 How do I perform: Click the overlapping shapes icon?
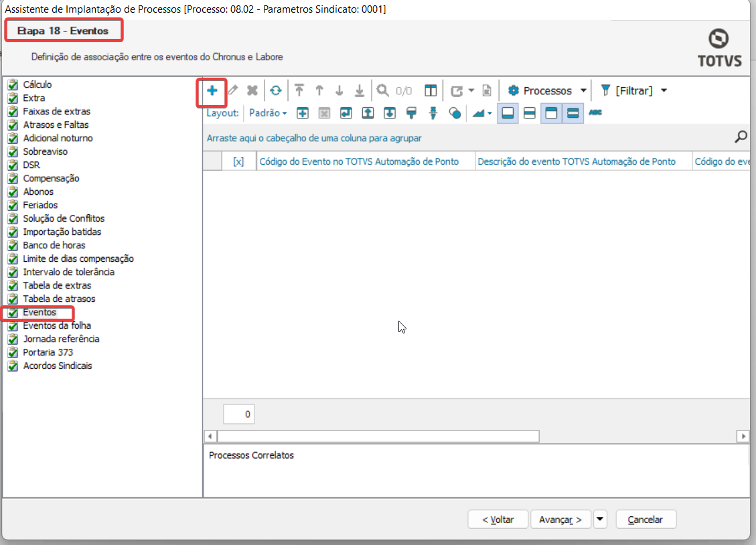[x=455, y=113]
